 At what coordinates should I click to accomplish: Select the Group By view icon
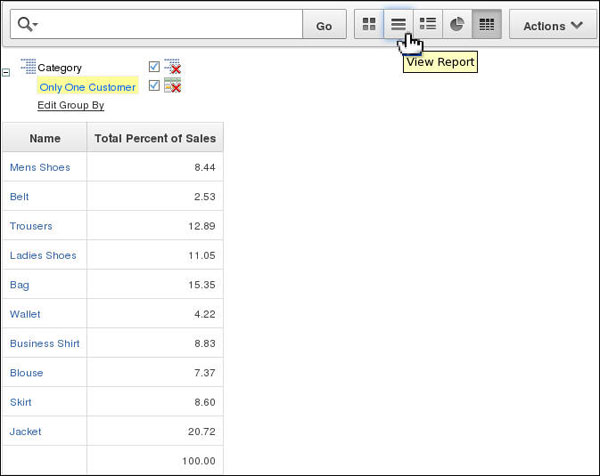click(487, 24)
